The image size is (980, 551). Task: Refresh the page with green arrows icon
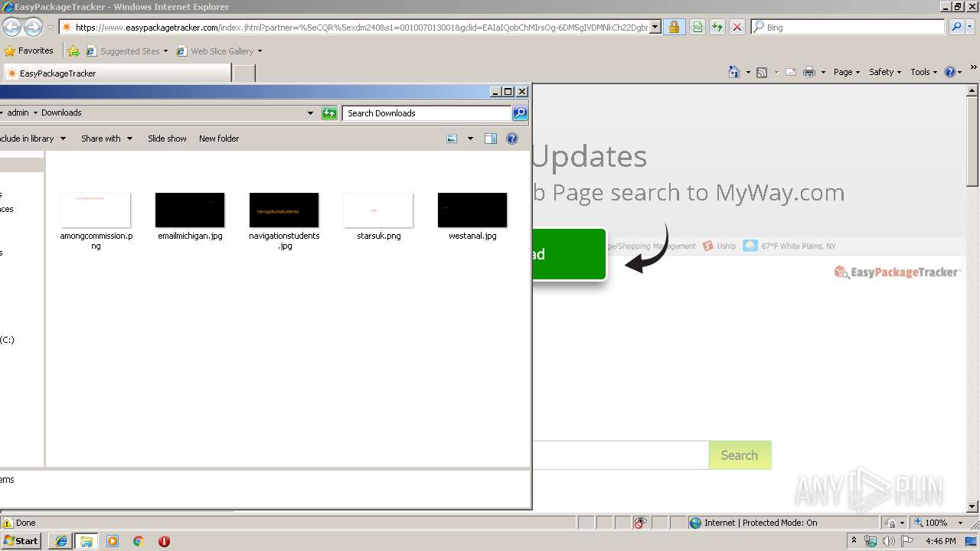coord(717,28)
